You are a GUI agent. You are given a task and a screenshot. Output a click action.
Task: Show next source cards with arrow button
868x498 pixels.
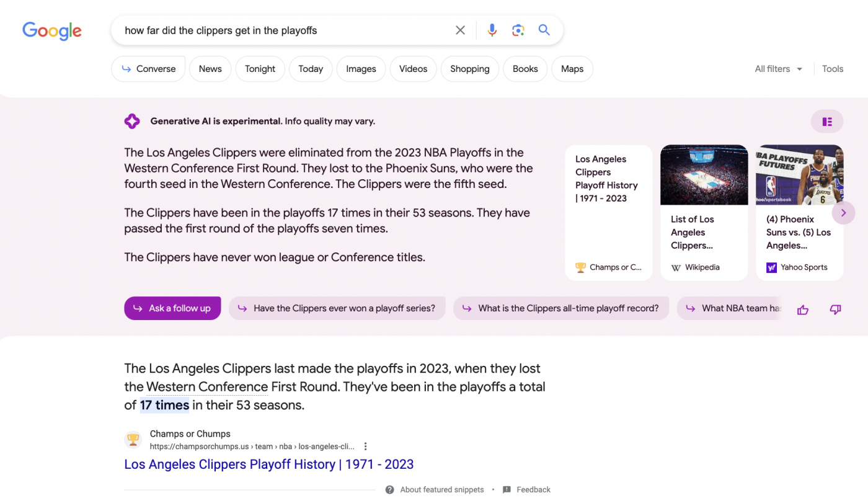(843, 213)
